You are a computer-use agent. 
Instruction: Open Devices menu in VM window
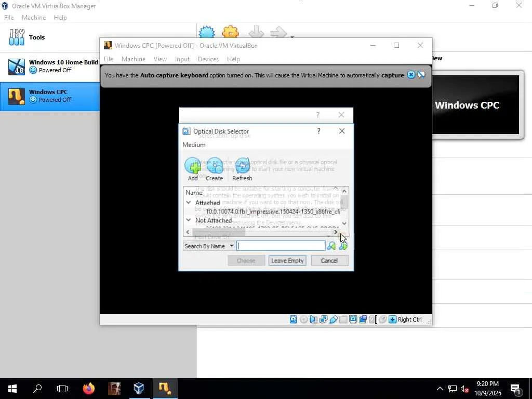pyautogui.click(x=208, y=59)
